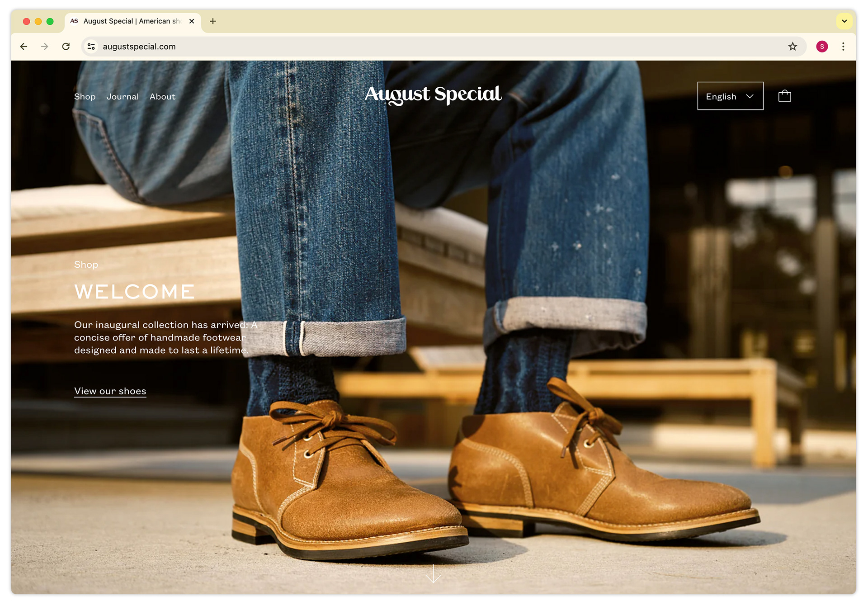Expand the English language dropdown
Screen dimensions: 868x606
pos(730,96)
